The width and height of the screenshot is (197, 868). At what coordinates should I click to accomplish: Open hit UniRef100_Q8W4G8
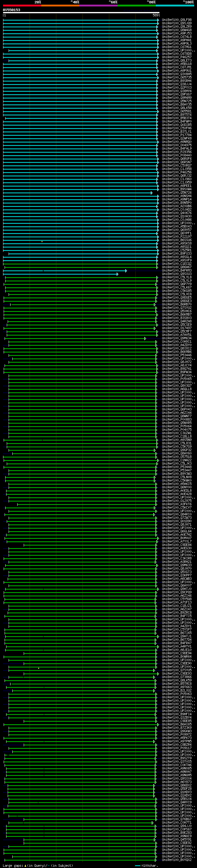pos(176,30)
